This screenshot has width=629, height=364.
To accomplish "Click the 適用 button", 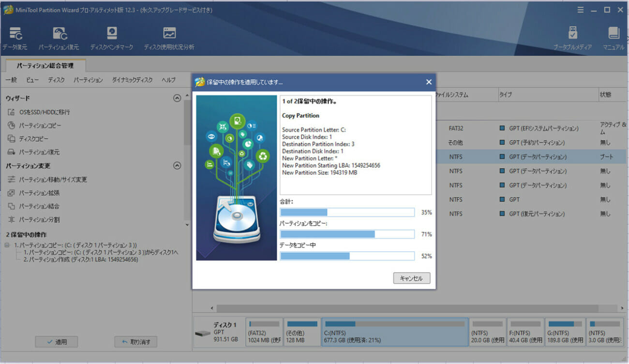I will pyautogui.click(x=56, y=342).
